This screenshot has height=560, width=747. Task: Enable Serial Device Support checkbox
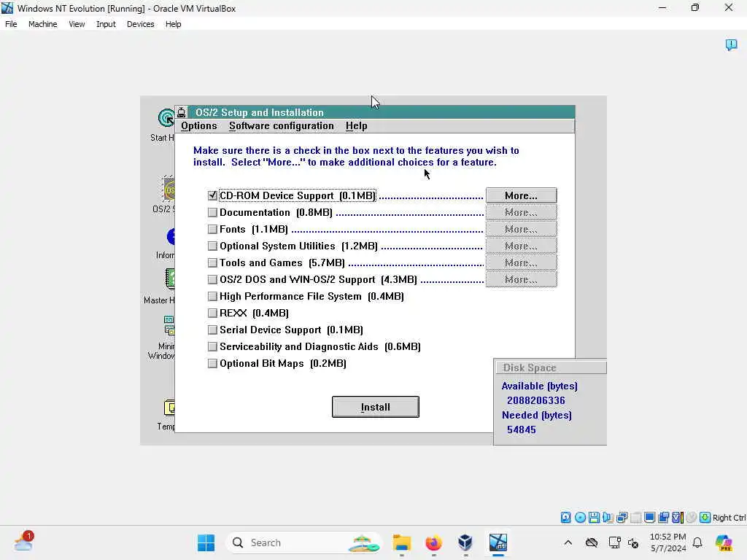click(212, 330)
